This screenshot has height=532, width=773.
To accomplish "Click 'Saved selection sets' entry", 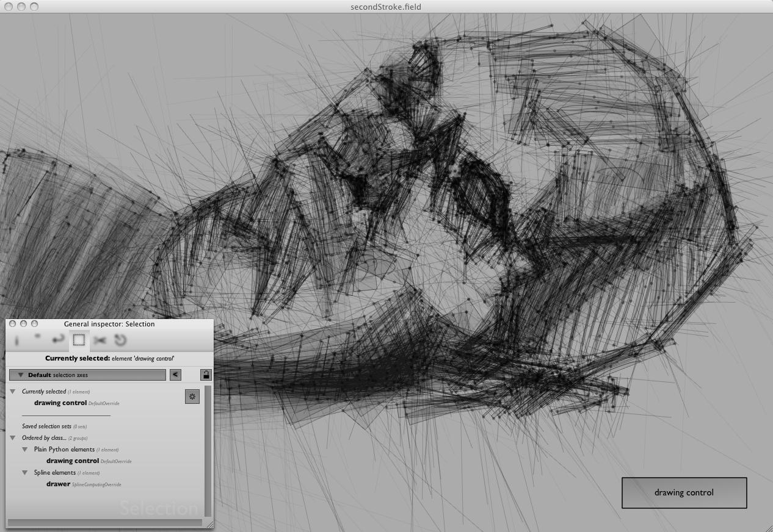I will click(46, 426).
